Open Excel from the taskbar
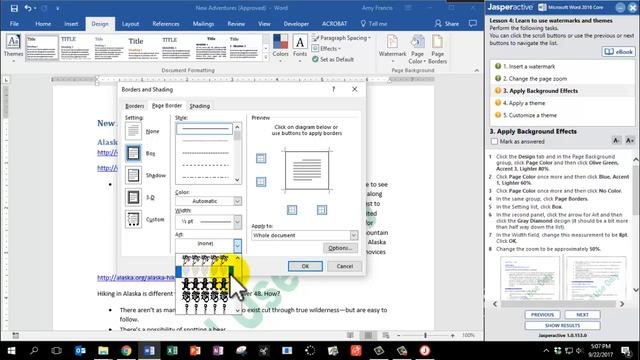The image size is (640, 360). tap(172, 351)
